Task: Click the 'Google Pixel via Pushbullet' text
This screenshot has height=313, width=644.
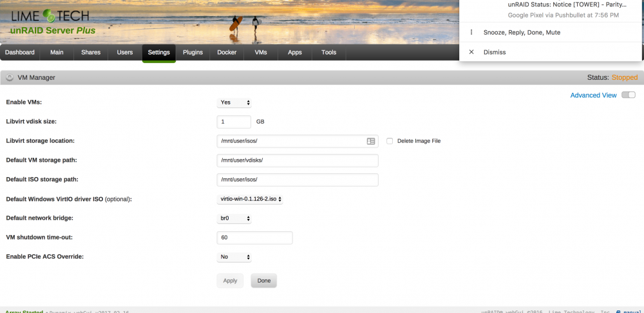Action: coord(563,15)
